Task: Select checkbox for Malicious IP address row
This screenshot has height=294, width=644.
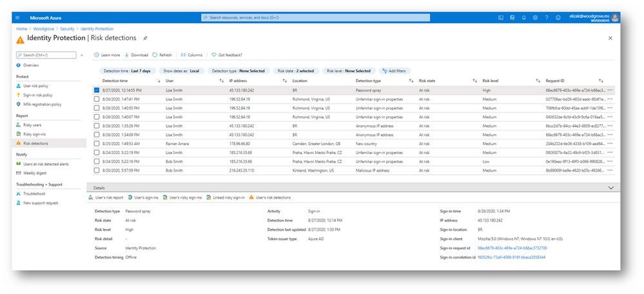Action: pos(97,170)
